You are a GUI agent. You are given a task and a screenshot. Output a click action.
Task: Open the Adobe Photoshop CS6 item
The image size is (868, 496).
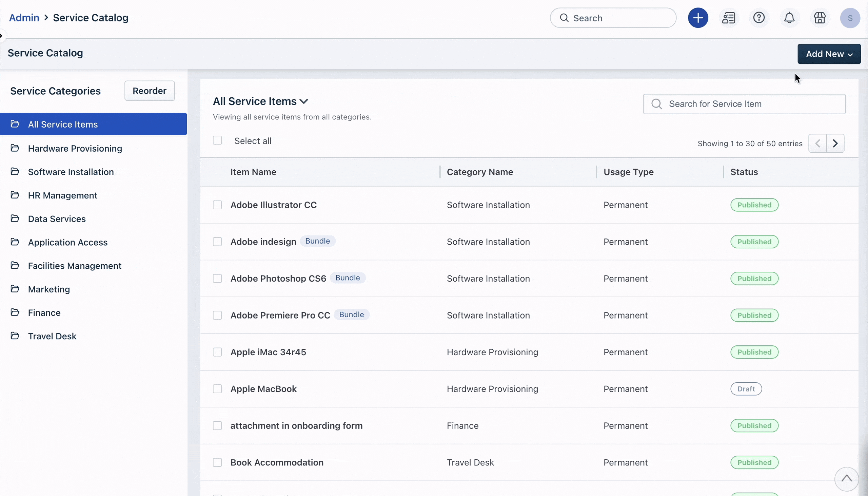[278, 278]
